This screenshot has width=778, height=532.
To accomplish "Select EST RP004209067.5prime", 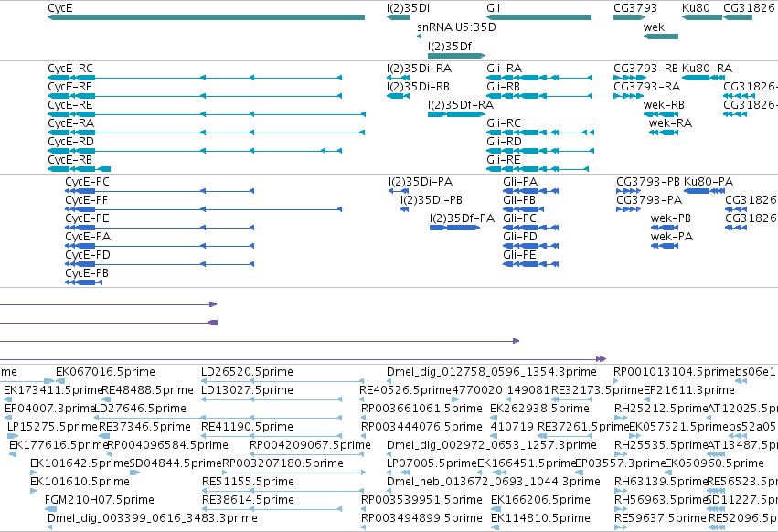I will tap(307, 454).
